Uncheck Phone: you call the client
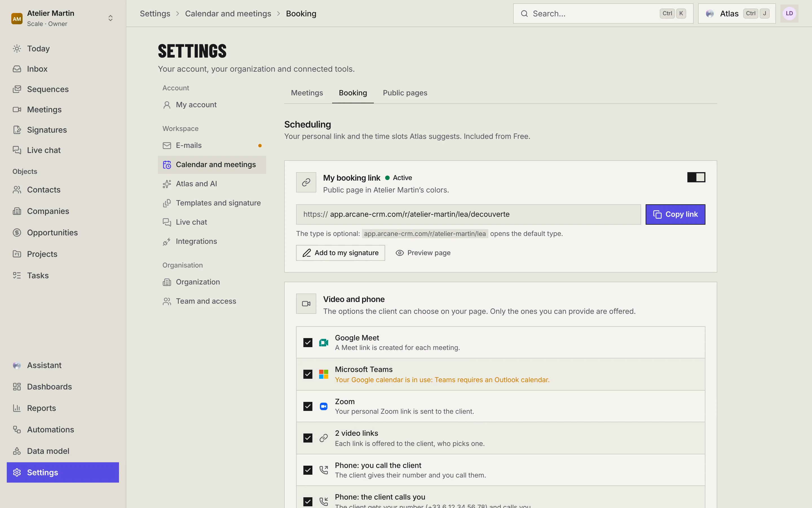The height and width of the screenshot is (508, 812). pyautogui.click(x=308, y=470)
